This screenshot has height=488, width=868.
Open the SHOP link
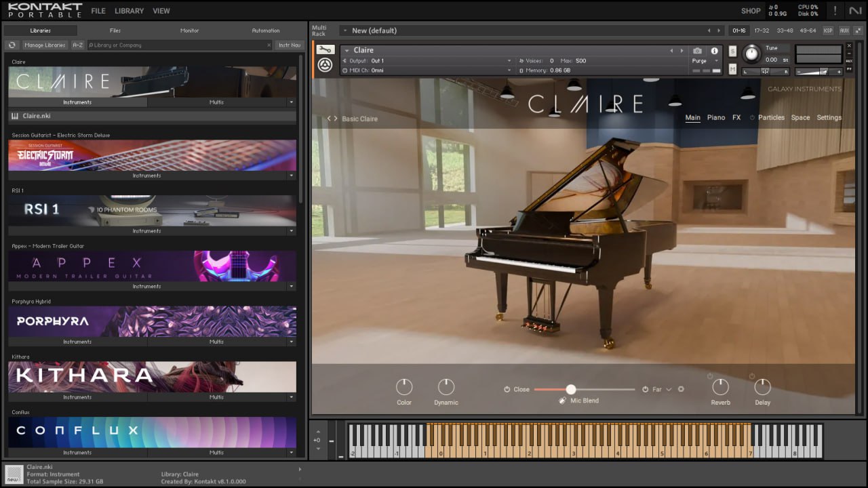[751, 11]
